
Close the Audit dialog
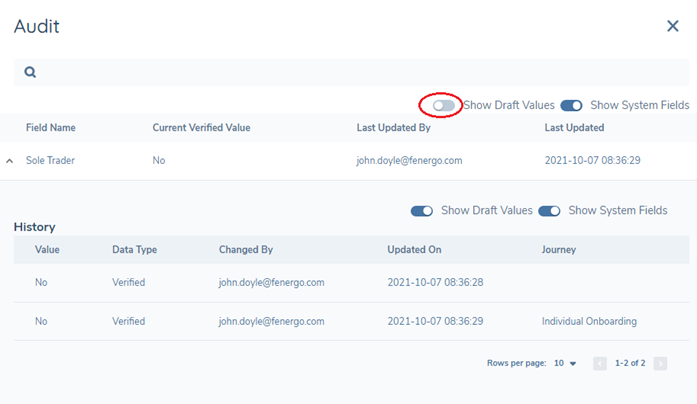(673, 26)
